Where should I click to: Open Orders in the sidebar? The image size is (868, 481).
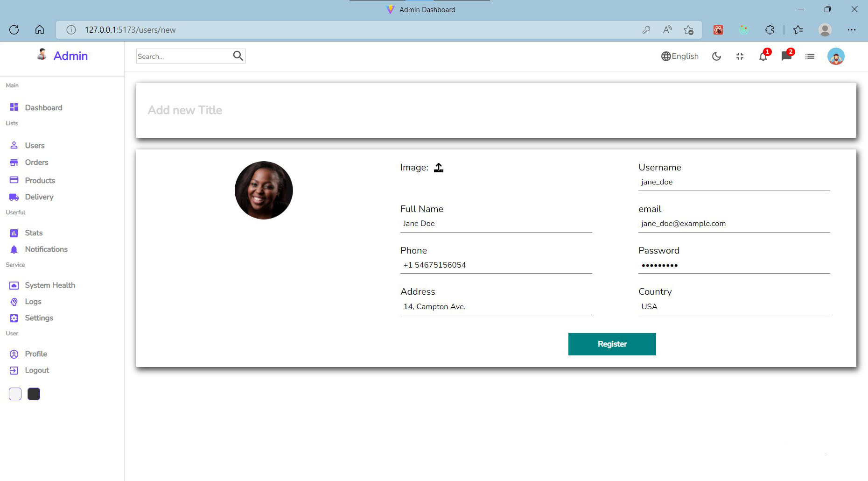(x=29, y=162)
